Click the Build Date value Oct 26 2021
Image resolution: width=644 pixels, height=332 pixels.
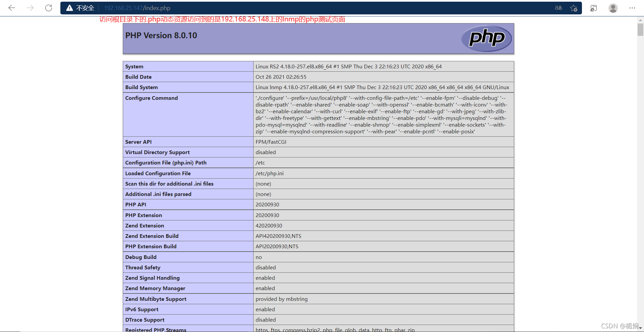coord(281,77)
